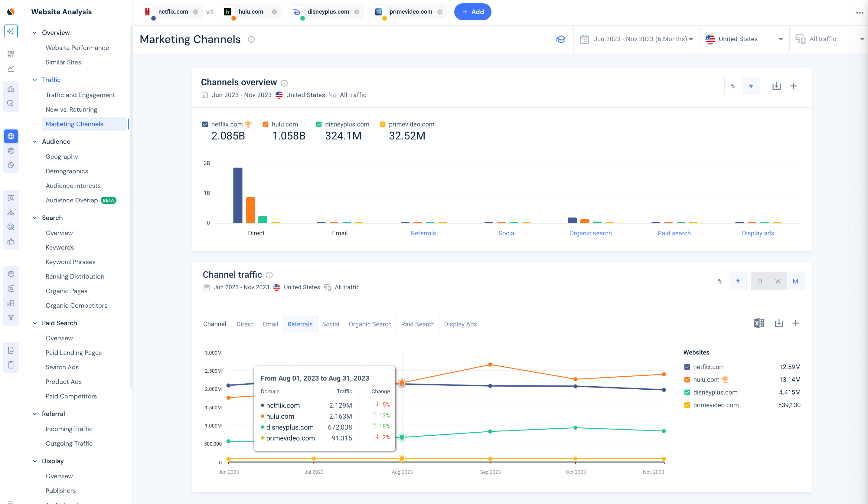Set Channel traffic granularity to Monthly
Screen dimensions: 868x504
coord(795,281)
